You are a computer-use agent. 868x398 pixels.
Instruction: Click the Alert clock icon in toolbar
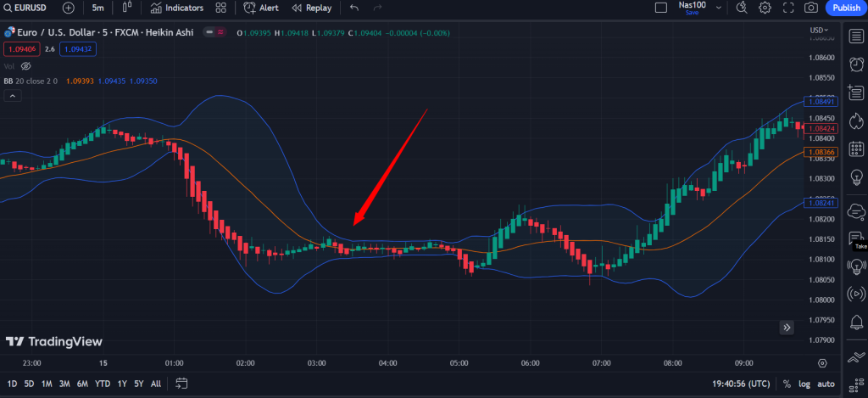pos(261,8)
